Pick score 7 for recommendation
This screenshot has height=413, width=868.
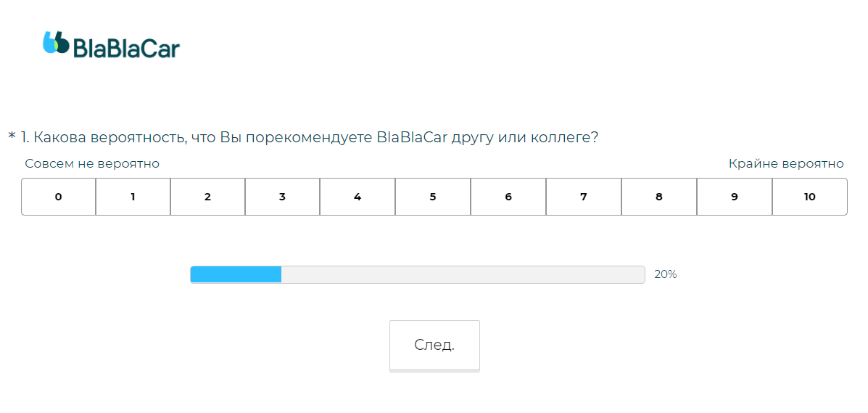(x=584, y=197)
